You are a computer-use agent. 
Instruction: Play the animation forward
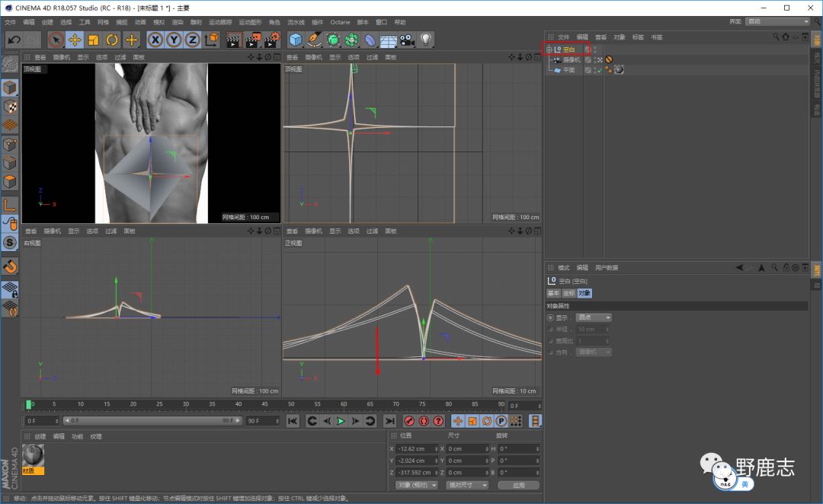tap(341, 421)
